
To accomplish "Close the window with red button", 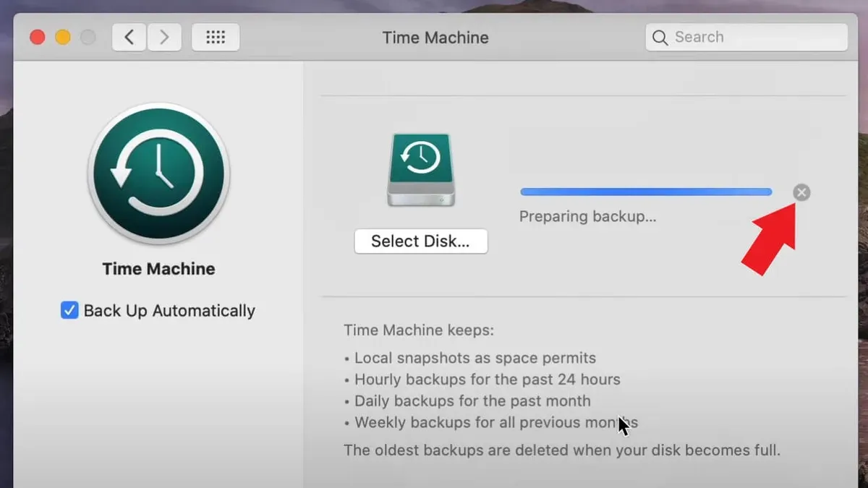I will point(37,37).
